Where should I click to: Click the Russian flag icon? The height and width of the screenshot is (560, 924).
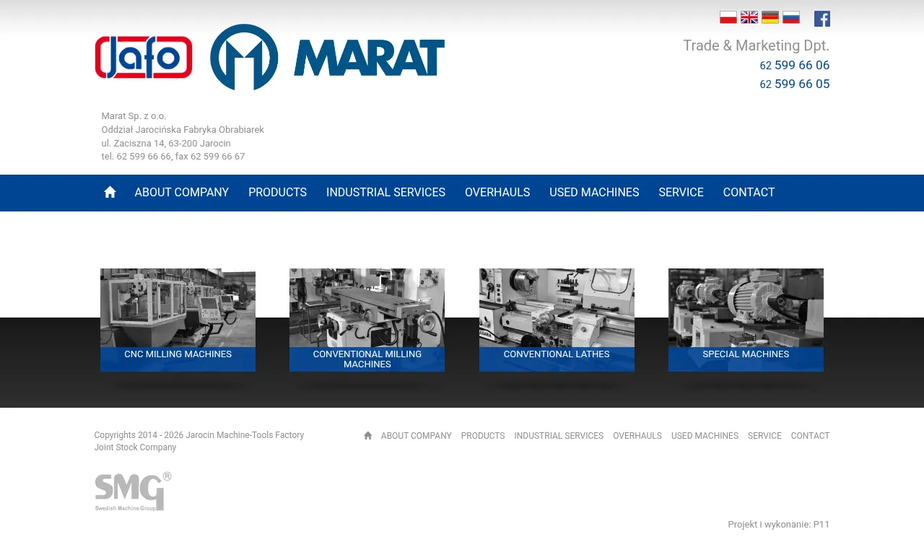[x=791, y=17]
